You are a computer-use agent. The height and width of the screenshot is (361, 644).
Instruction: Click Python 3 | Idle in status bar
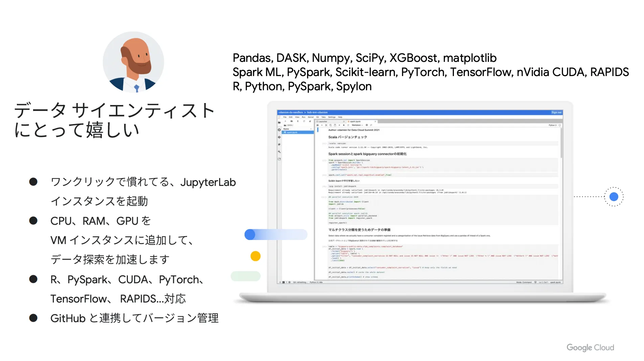(316, 282)
